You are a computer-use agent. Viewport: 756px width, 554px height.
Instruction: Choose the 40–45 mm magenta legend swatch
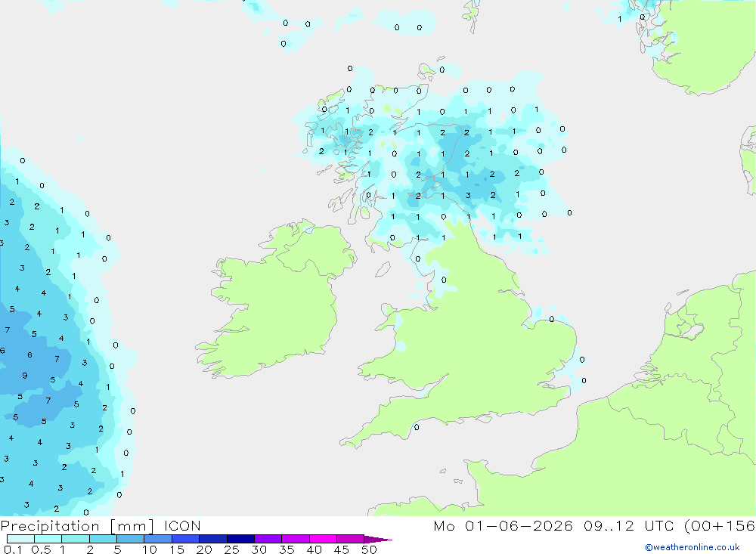point(323,539)
